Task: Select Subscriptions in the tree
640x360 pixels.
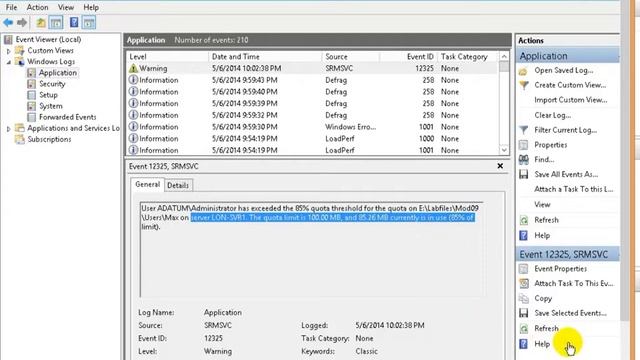Action: [x=49, y=139]
